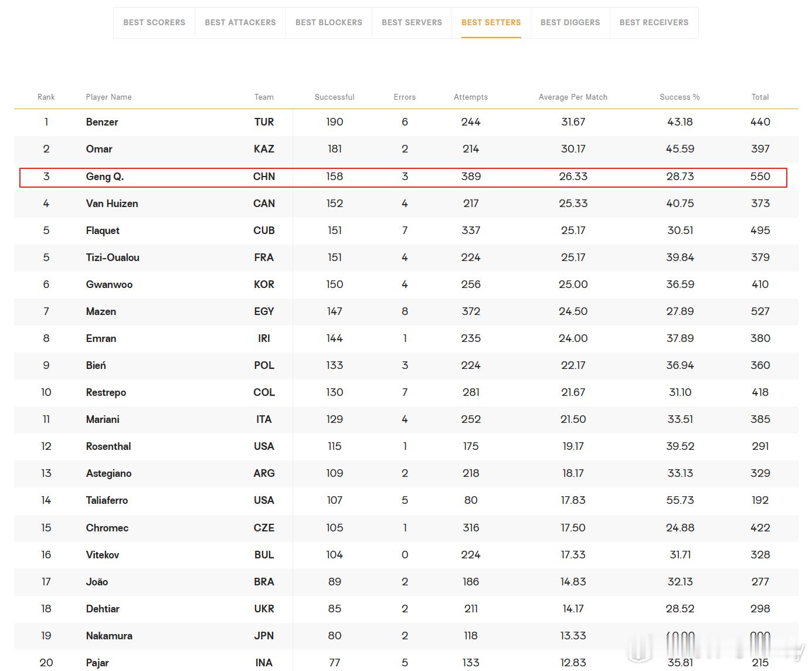The height and width of the screenshot is (671, 812).
Task: Click the Errors column header
Action: click(x=405, y=97)
